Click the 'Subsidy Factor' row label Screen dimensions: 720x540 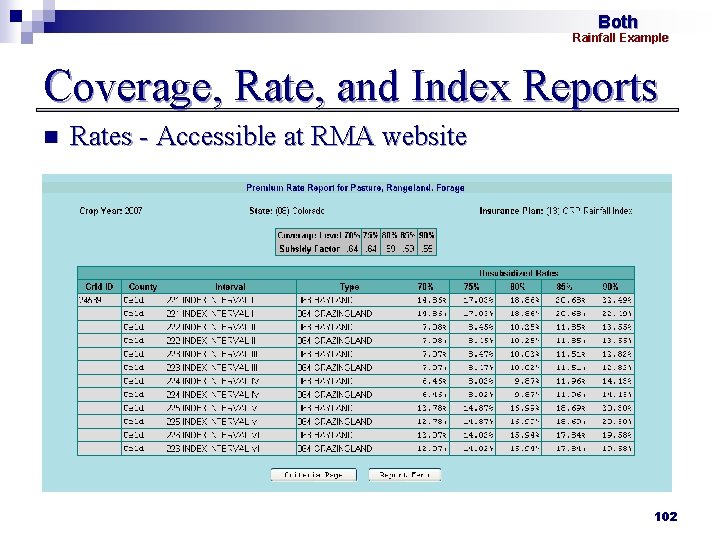[309, 249]
